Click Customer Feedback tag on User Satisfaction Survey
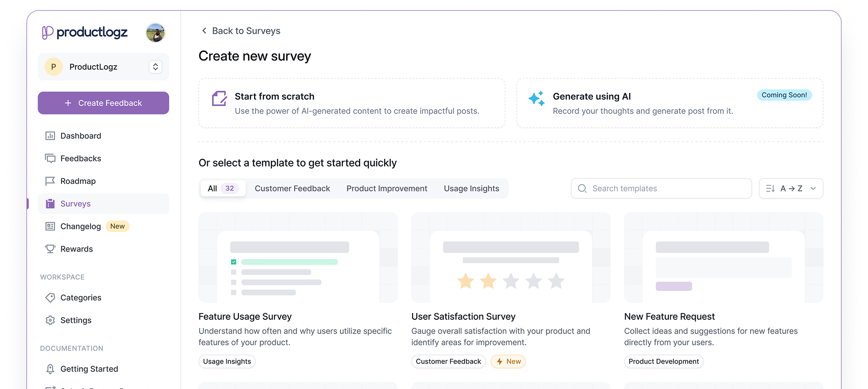868x389 pixels. [449, 362]
